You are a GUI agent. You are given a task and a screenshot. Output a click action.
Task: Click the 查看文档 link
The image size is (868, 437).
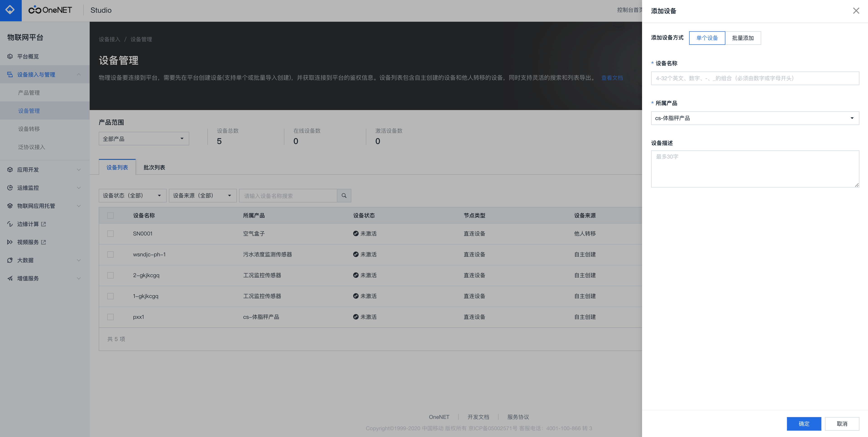click(x=612, y=78)
